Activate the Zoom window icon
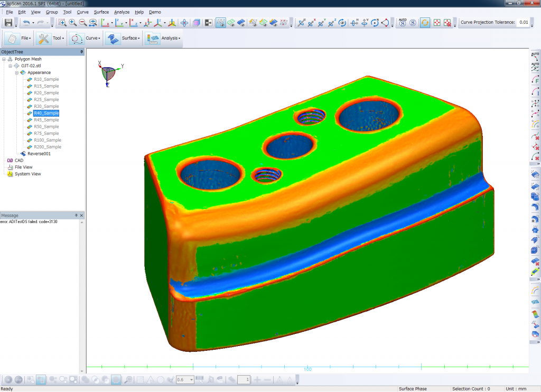Viewport: 541px width, 392px height. pos(62,23)
